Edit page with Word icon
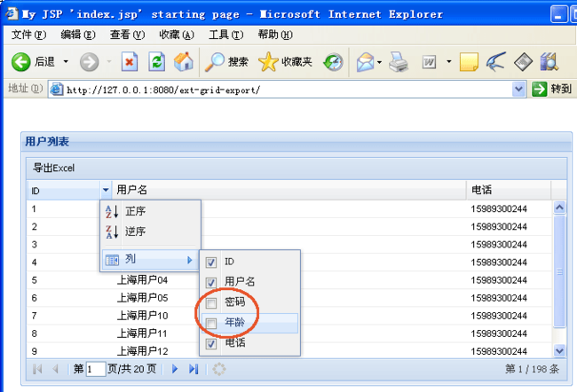 coord(429,62)
